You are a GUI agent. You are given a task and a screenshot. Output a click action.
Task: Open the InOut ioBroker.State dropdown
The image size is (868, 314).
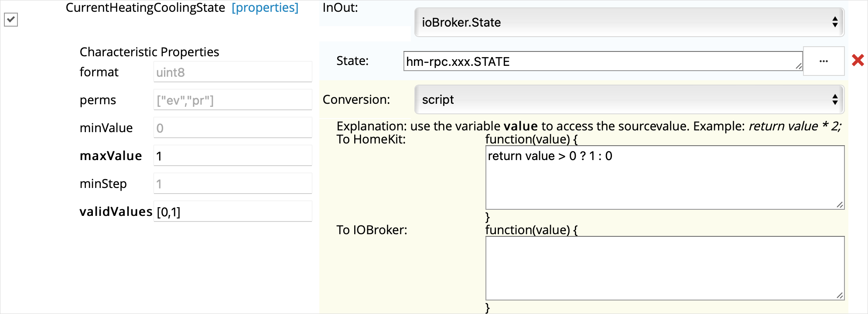(x=629, y=22)
